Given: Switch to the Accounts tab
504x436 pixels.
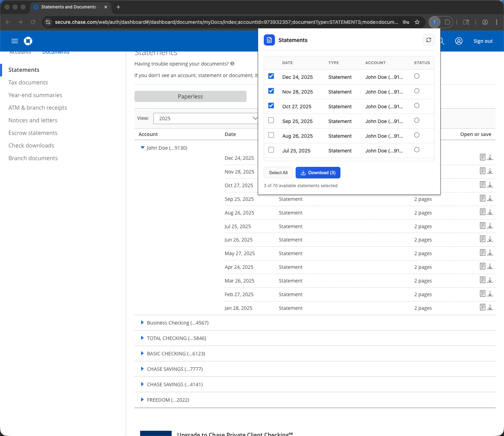Looking at the screenshot, I should click(20, 52).
